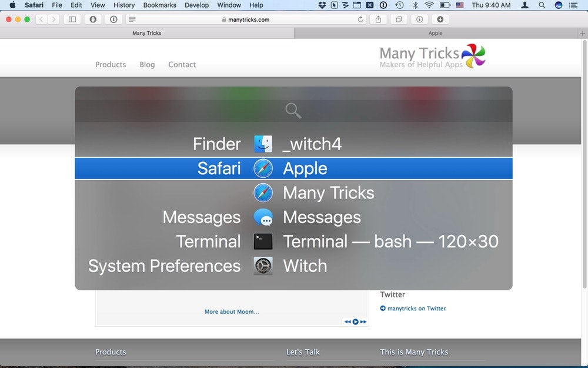Select the Terminal bash window row
Screen dimensions: 588x368
tap(293, 241)
